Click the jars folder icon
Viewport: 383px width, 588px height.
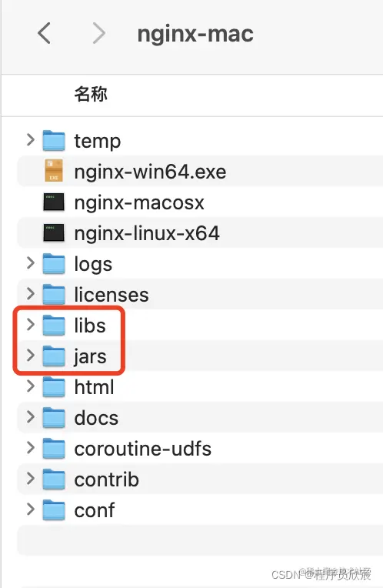point(54,356)
